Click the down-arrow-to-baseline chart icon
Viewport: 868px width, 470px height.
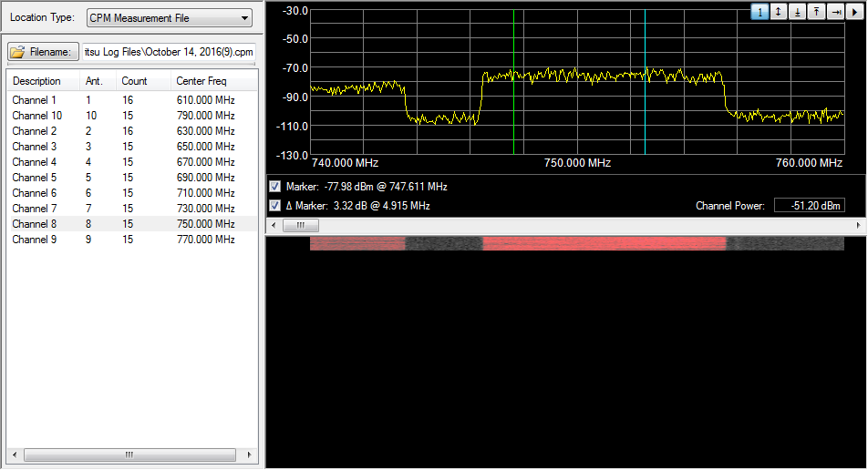798,12
